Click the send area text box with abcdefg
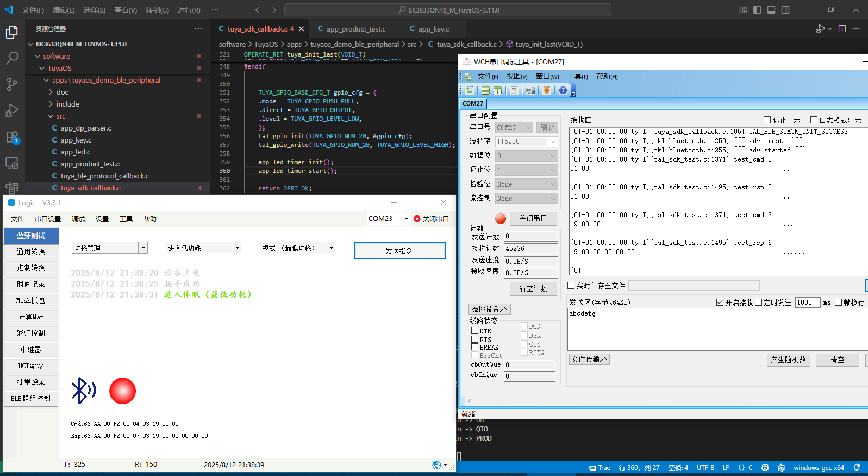The height and width of the screenshot is (476, 868). click(717, 330)
